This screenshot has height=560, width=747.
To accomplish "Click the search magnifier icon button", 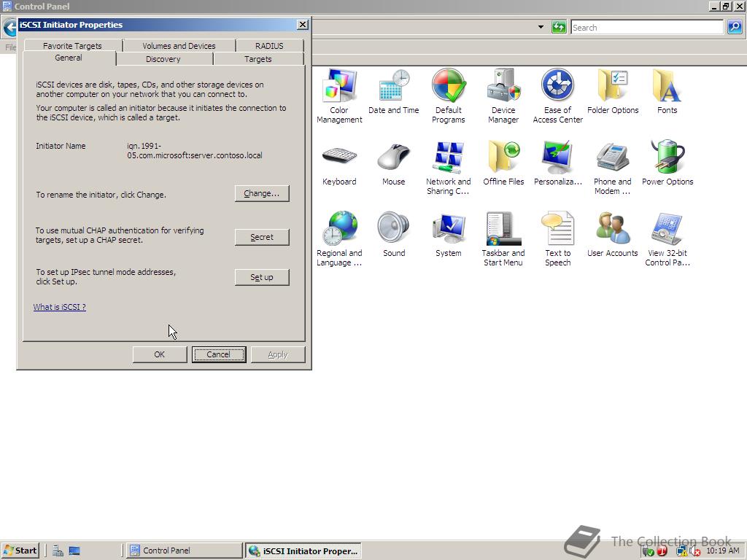I will point(735,27).
